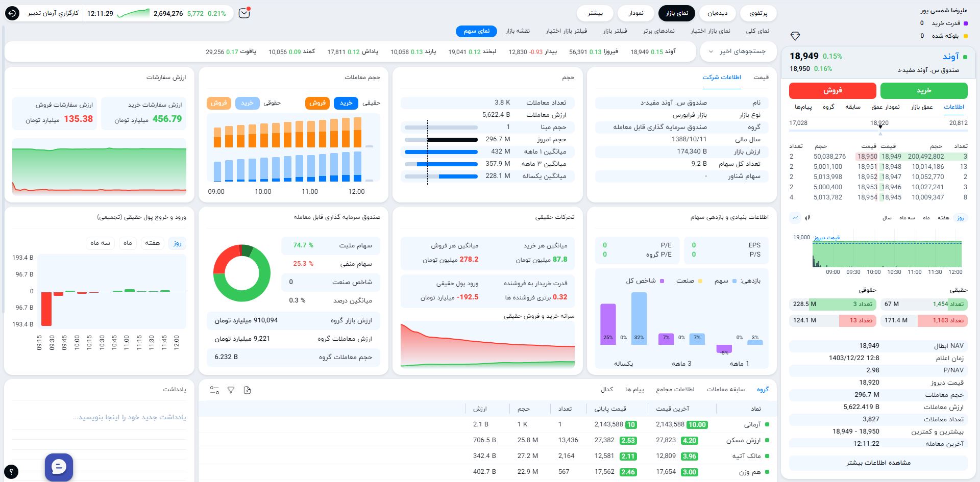Screen dimensions: 980x482
Task: Switch to نمادهای برتر sub-tab
Action: 658,31
